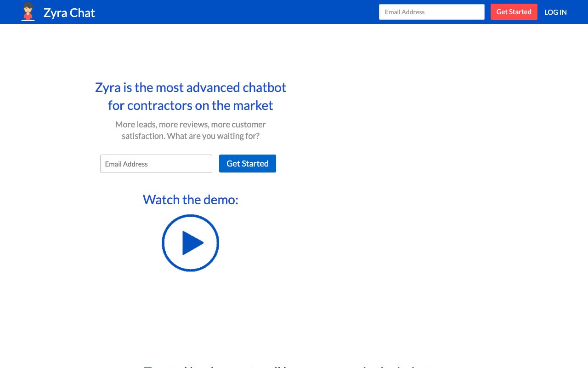Play the demo video

coord(191,243)
